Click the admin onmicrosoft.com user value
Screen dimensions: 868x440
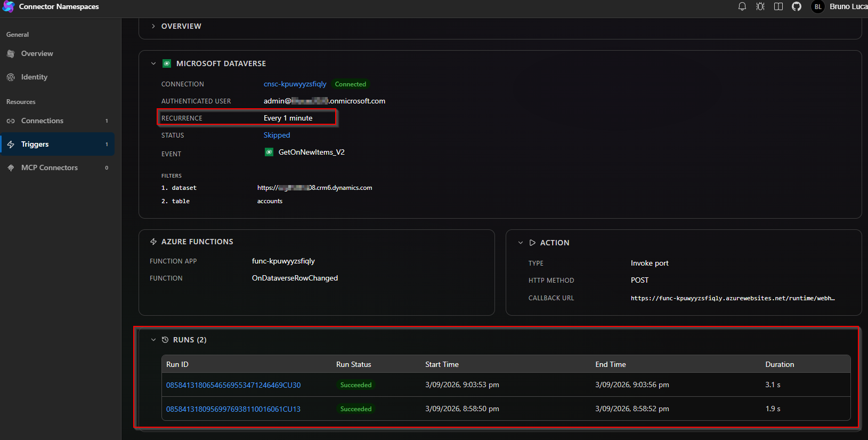pos(325,101)
